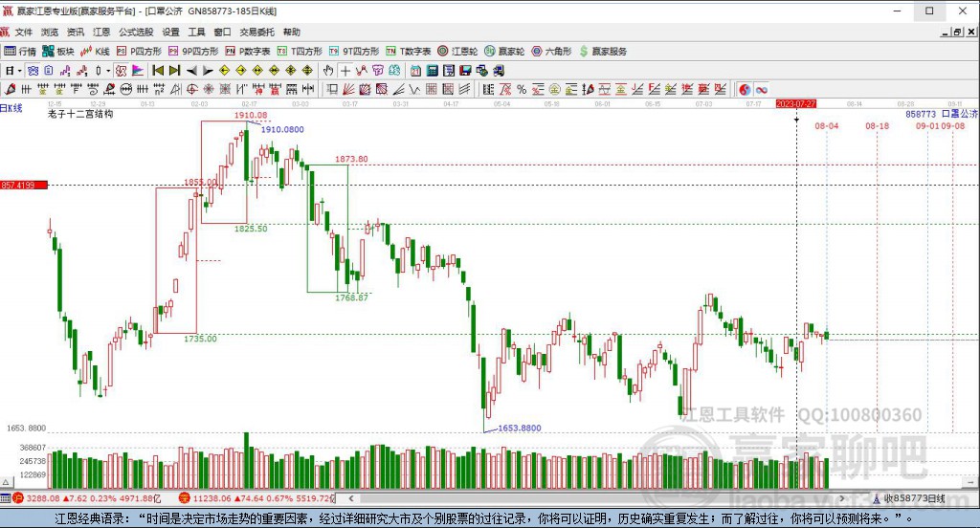Open the 帮助 menu

[x=291, y=32]
